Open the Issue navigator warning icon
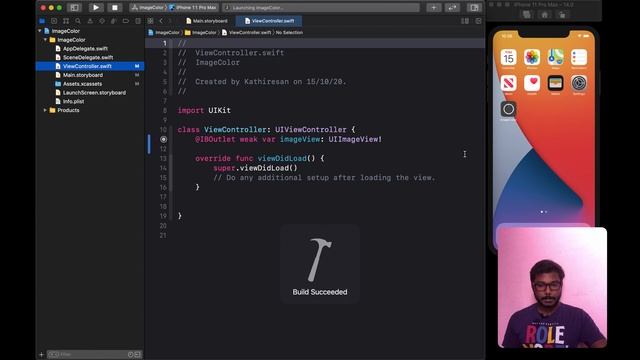Viewport: 640px width, 360px height. (90, 21)
